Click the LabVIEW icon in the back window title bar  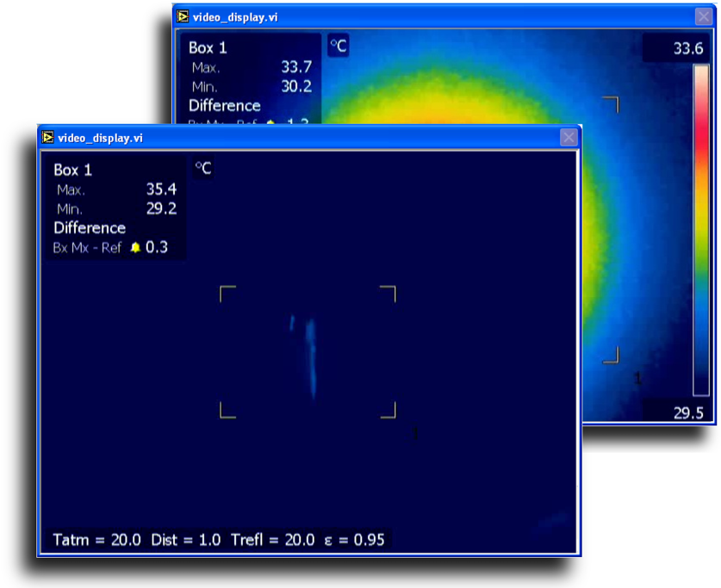click(x=183, y=17)
